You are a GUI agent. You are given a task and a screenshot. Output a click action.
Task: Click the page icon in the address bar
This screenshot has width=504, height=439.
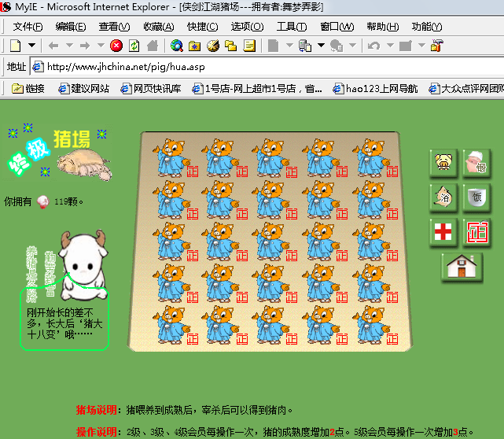(39, 67)
